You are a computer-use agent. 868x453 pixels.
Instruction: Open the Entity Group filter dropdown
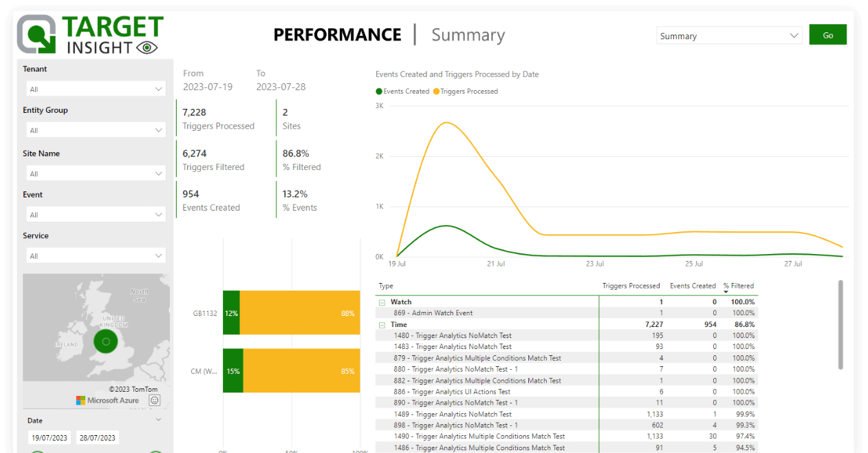point(96,130)
